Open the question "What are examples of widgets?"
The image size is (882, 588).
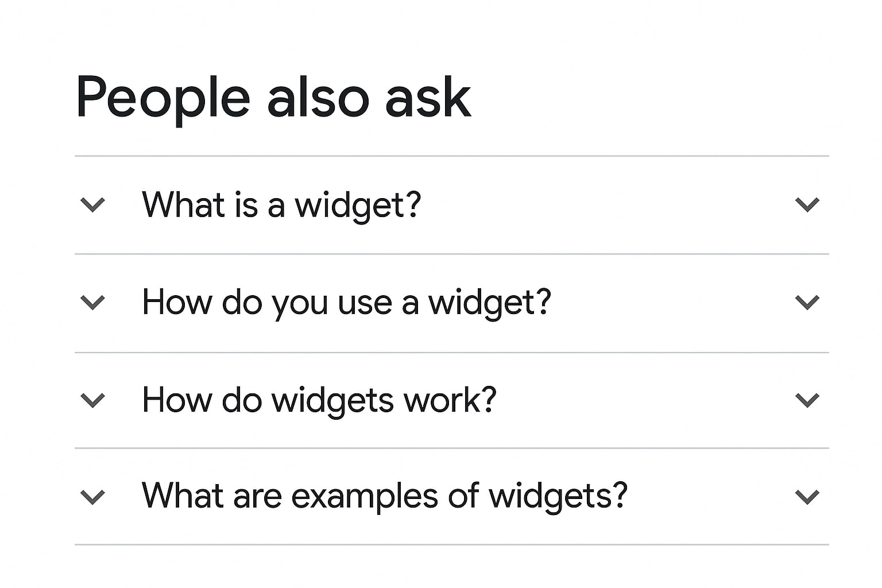point(384,496)
